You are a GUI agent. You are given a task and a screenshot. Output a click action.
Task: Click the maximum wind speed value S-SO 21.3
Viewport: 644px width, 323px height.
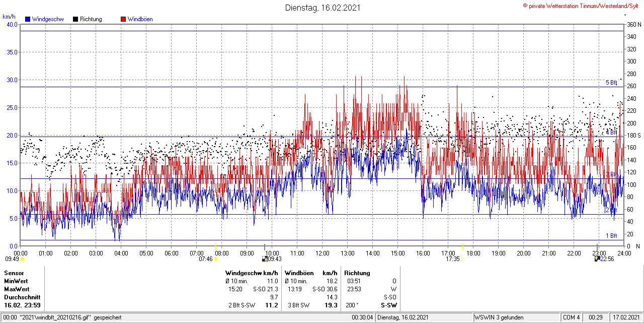click(x=266, y=289)
